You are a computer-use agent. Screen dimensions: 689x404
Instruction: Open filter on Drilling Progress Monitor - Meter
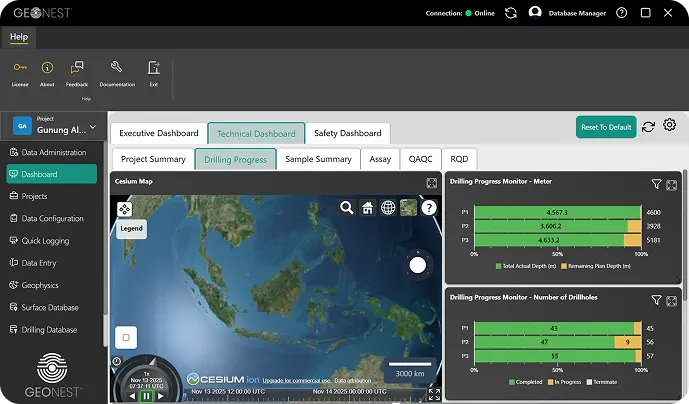(656, 185)
